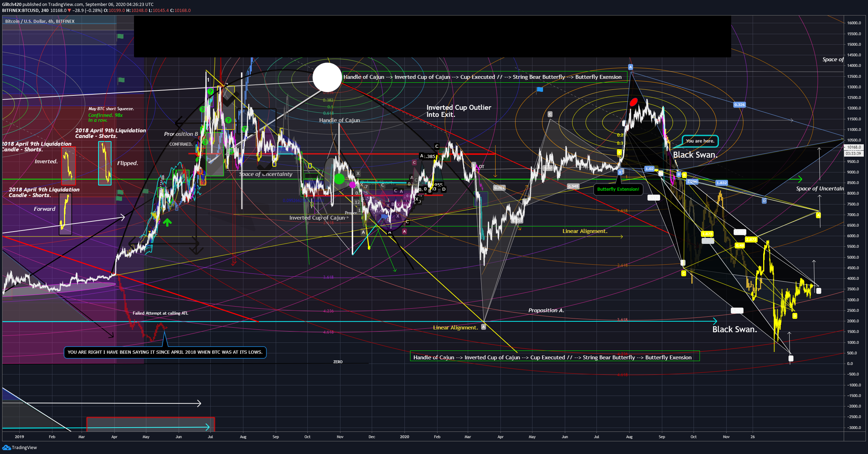
Task: Click the TradingView logo at bottom left
Action: coord(20,447)
